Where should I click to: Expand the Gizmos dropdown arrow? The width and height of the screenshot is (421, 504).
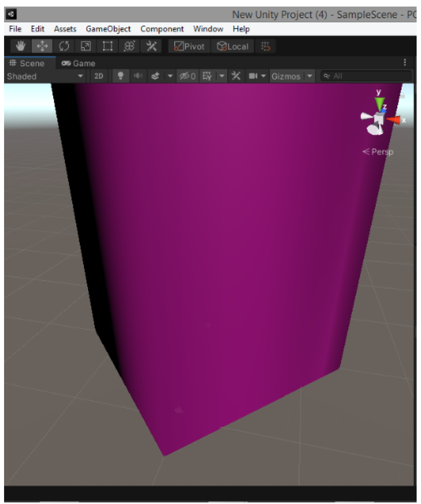(310, 76)
